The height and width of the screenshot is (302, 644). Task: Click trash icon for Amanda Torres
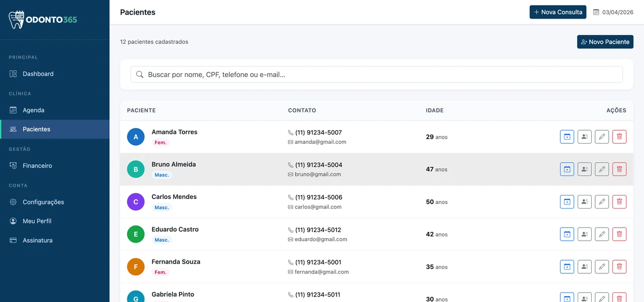pyautogui.click(x=619, y=137)
